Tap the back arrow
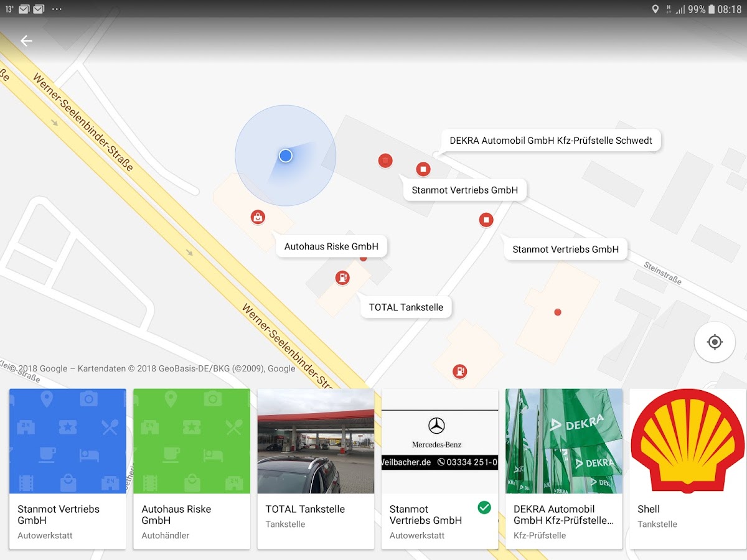The height and width of the screenshot is (560, 747). (26, 41)
